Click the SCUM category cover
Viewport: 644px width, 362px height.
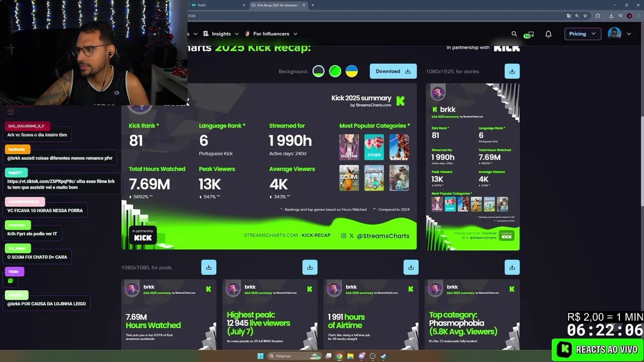click(x=349, y=178)
